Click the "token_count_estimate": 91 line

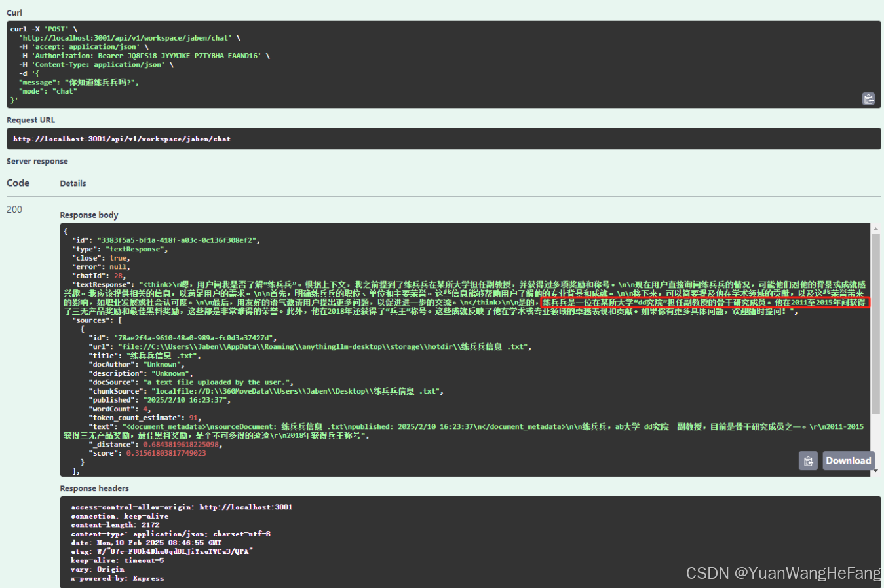[x=145, y=418]
